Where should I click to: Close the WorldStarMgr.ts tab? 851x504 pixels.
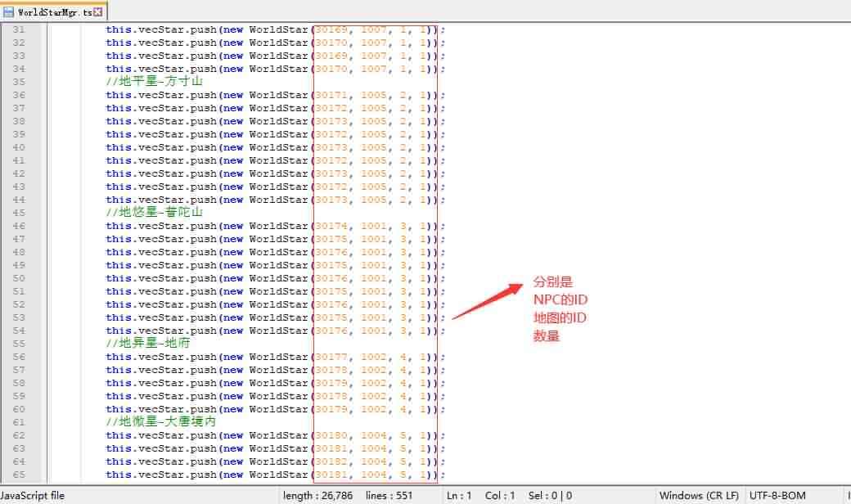pyautogui.click(x=99, y=12)
